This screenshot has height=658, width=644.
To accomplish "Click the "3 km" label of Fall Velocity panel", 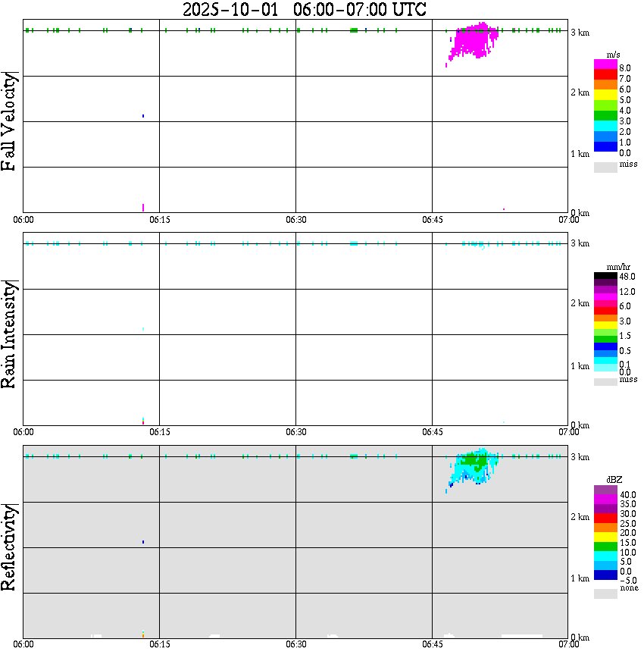I will tap(580, 33).
